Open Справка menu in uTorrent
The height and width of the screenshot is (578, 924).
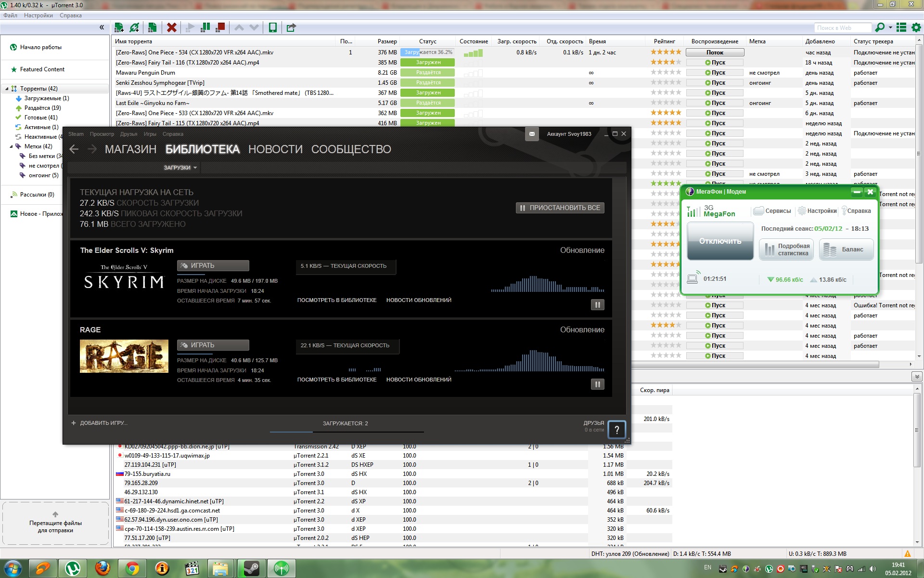(71, 15)
